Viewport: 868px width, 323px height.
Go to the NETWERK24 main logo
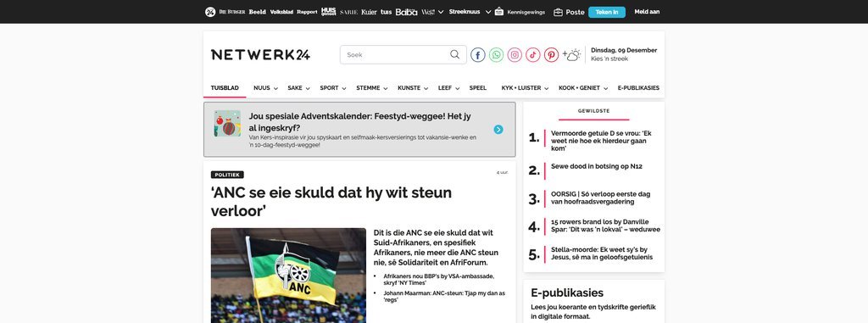[x=260, y=54]
